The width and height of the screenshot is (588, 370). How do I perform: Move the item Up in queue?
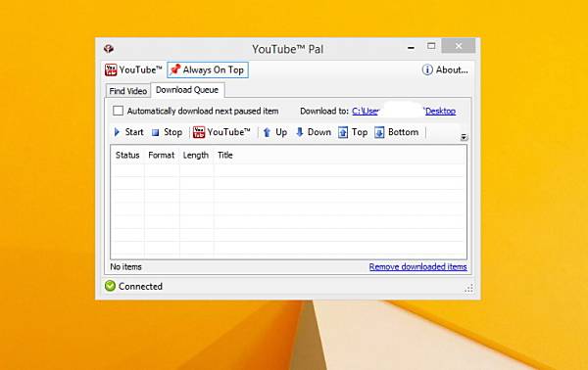[274, 132]
